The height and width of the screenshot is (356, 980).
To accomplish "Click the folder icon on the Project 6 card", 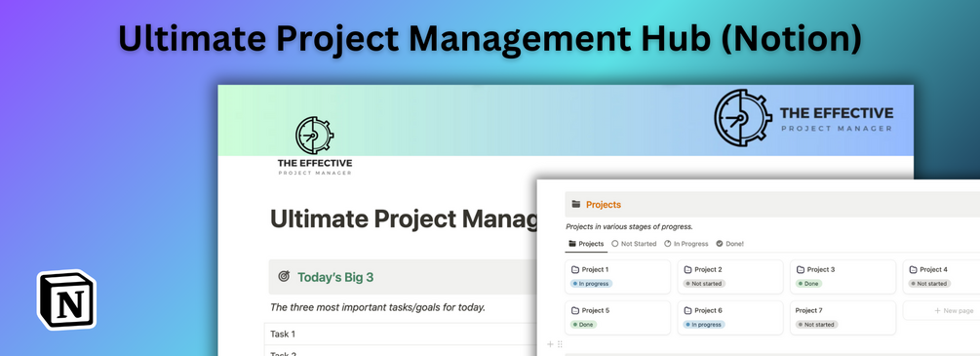I will point(687,310).
